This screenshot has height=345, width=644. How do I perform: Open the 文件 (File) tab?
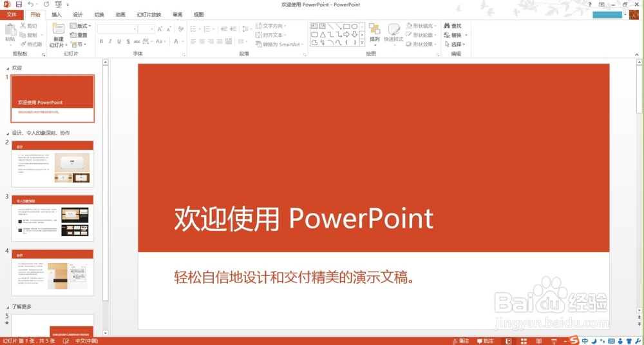[x=12, y=15]
